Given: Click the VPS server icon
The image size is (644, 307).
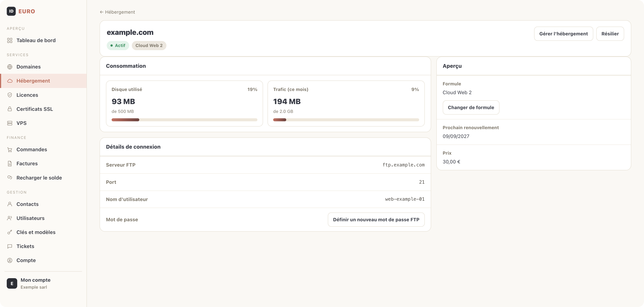Looking at the screenshot, I should 10,123.
